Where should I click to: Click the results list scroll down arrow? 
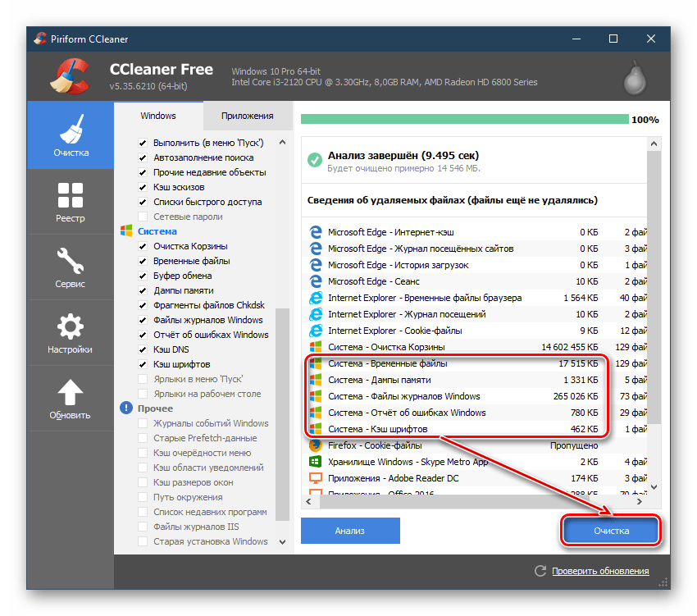654,487
